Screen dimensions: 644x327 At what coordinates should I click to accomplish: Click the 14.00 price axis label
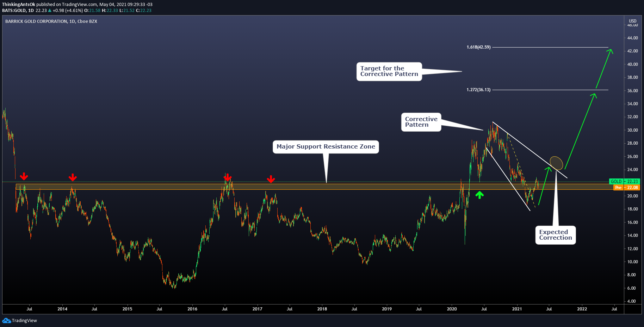click(x=632, y=235)
